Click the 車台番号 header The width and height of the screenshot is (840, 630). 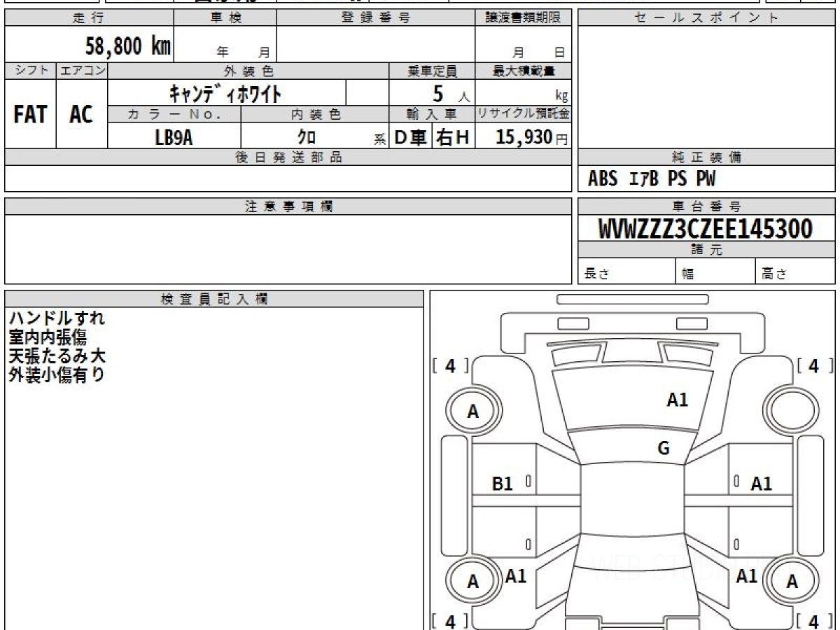pos(706,206)
